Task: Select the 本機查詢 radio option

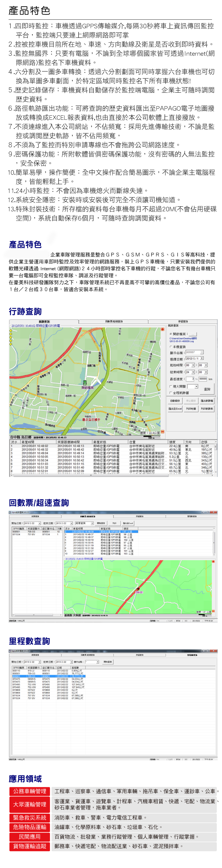Action: (x=171, y=347)
